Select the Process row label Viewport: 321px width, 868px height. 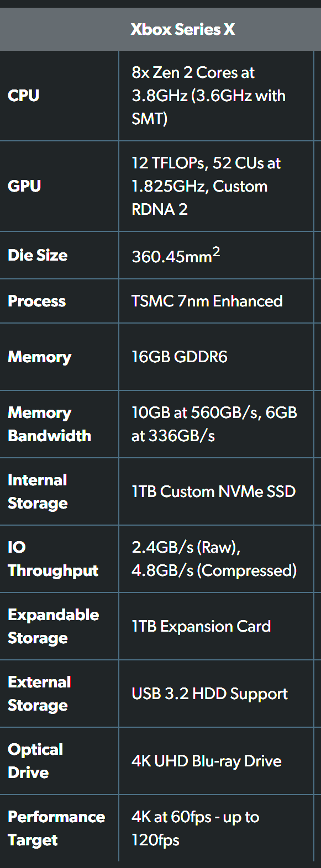[x=37, y=301]
